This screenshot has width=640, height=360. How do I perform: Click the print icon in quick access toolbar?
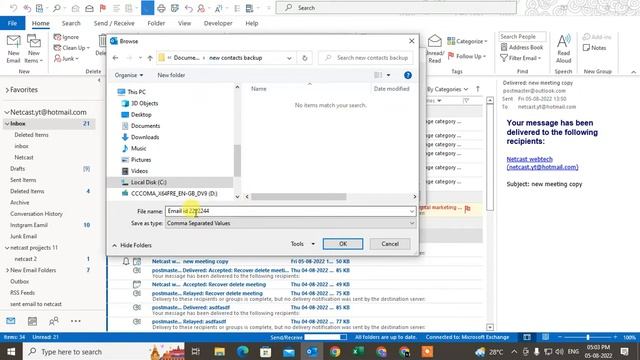tap(161, 8)
